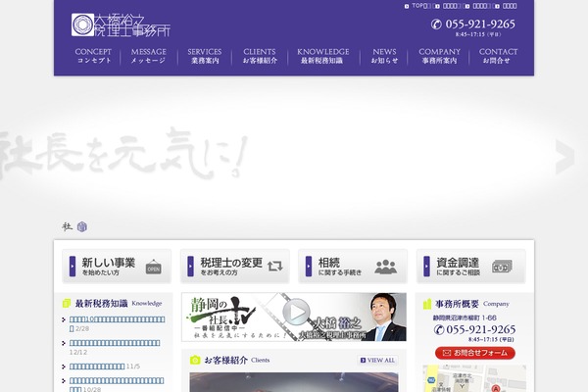
Task: Open the MESSAGE メッセージ menu item
Action: click(x=149, y=56)
